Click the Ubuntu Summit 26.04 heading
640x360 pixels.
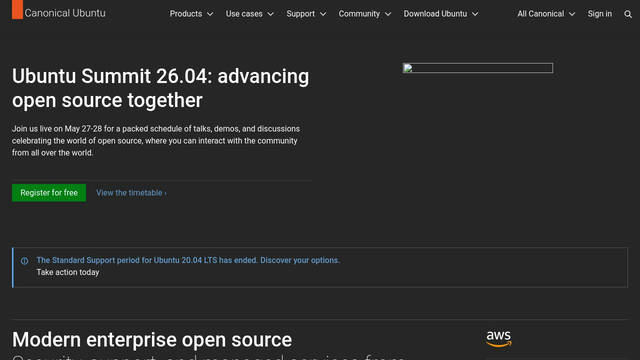pos(160,88)
